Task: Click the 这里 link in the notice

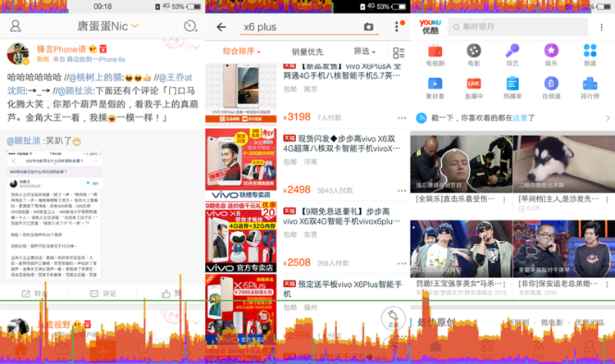Action: (521, 118)
